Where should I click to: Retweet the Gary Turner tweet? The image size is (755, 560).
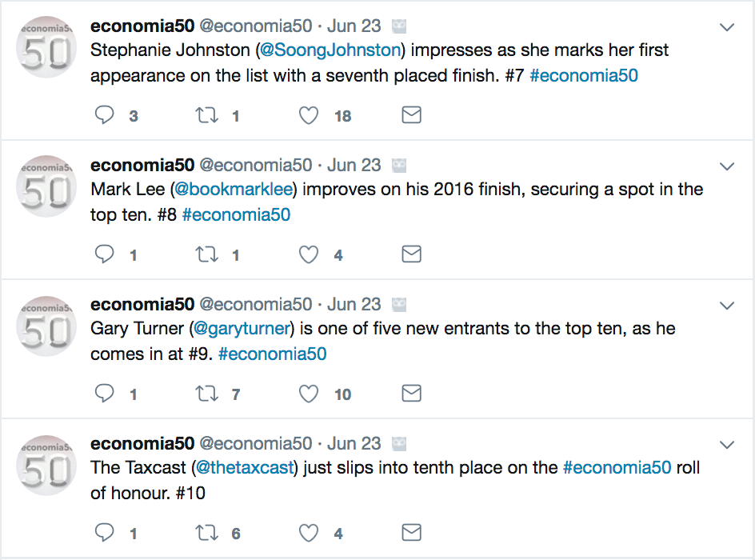(206, 394)
